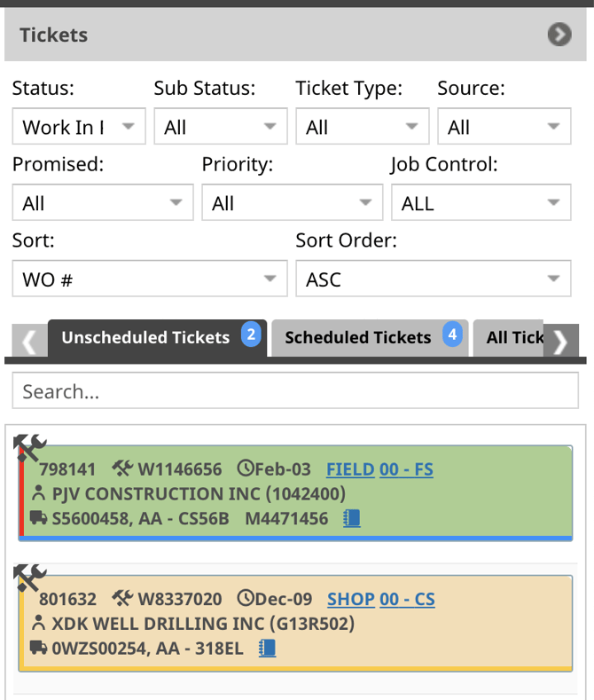Image resolution: width=594 pixels, height=700 pixels.
Task: Open notebook icon on XDK Well Drilling ticket
Action: point(267,649)
